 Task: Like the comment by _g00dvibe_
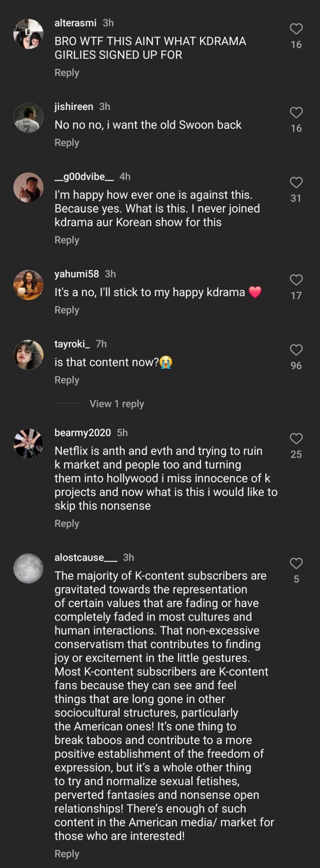296,182
